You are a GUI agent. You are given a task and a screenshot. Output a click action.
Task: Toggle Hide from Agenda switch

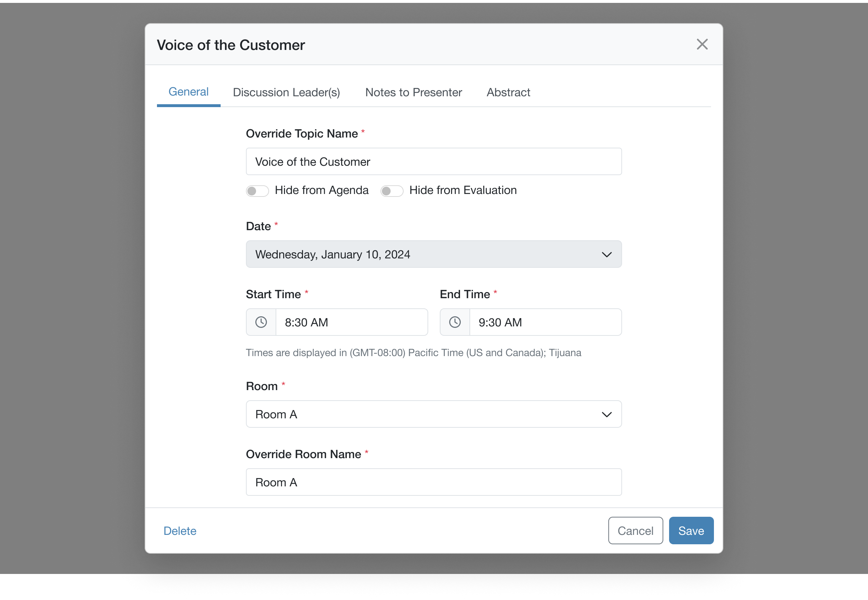(x=258, y=191)
